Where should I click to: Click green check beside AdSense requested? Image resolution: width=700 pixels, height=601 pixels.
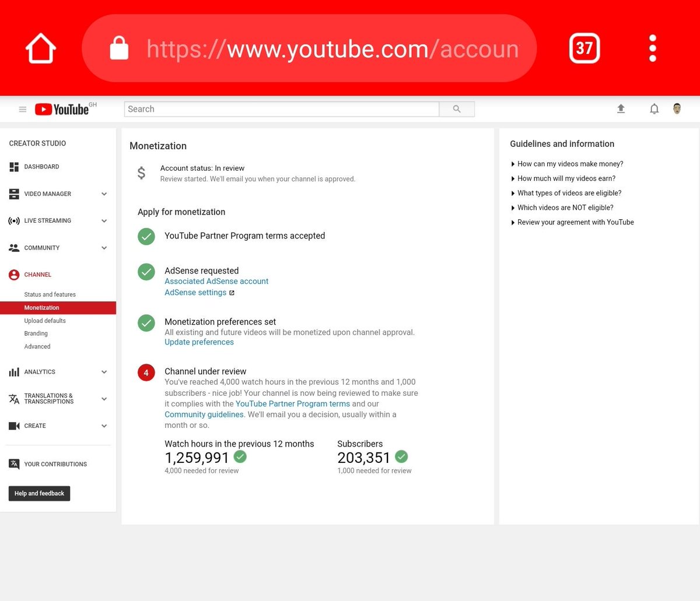pyautogui.click(x=146, y=272)
